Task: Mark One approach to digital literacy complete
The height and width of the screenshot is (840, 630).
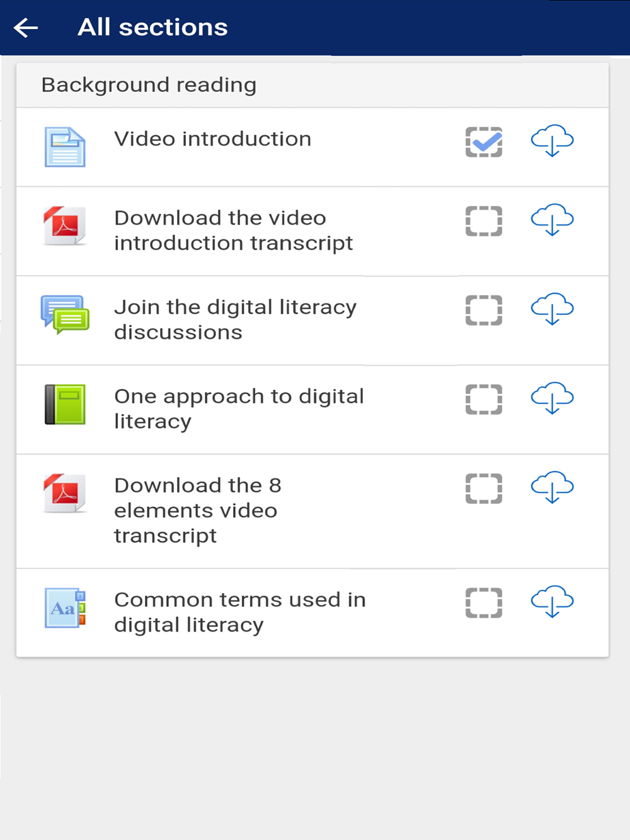Action: pyautogui.click(x=484, y=400)
